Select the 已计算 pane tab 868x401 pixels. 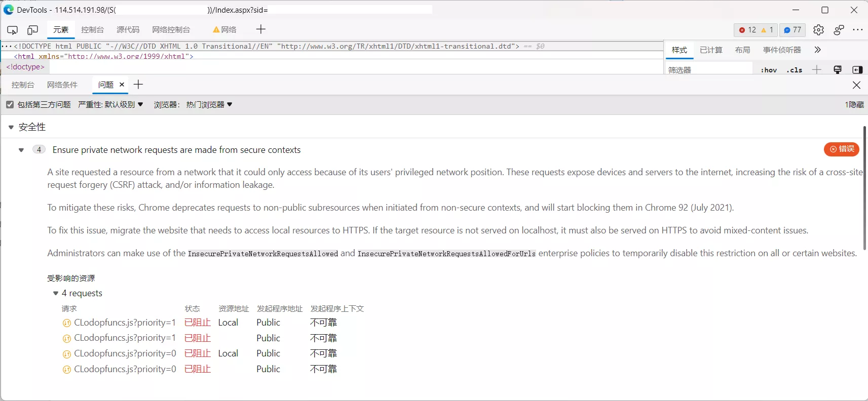[711, 50]
